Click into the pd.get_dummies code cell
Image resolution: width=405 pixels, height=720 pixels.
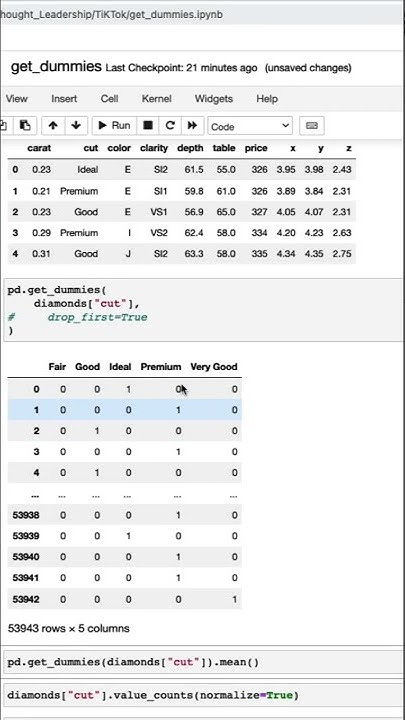pos(204,310)
